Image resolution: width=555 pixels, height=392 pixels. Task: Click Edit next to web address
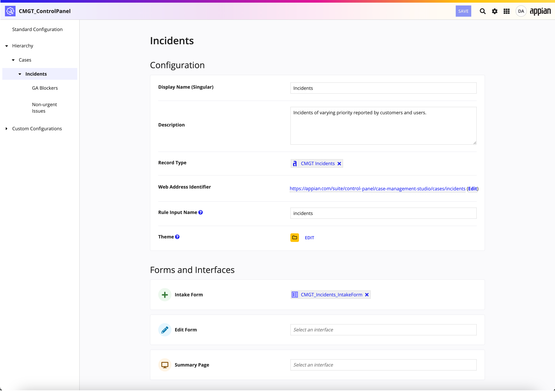pyautogui.click(x=472, y=189)
